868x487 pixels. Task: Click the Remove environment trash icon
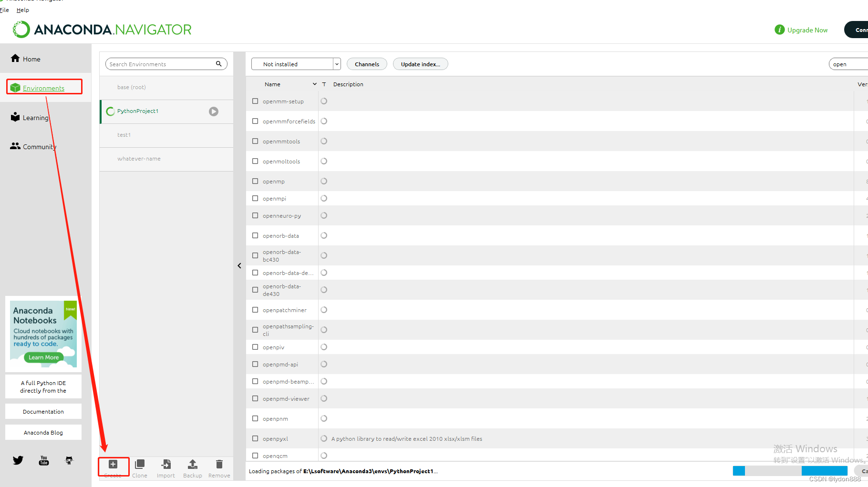pos(219,464)
